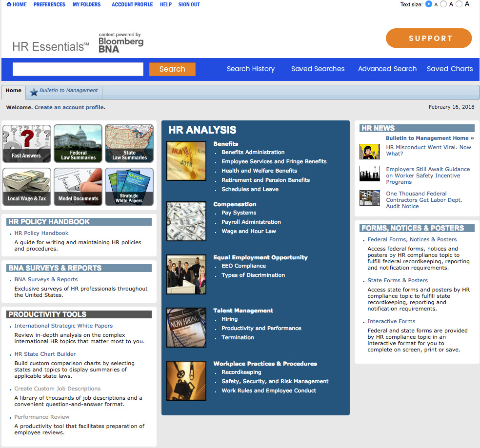The height and width of the screenshot is (448, 480).
Task: Open Wage and Hour Law topic
Action: coord(249,231)
